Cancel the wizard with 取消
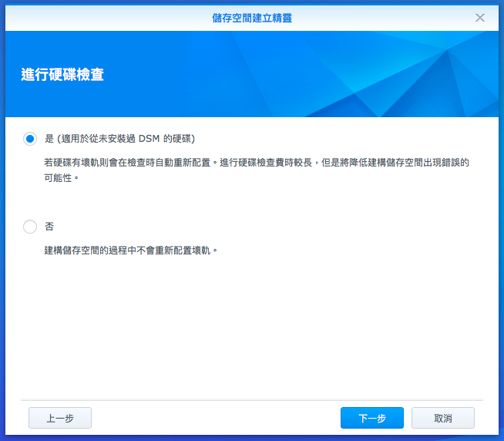504x441 pixels. click(442, 418)
